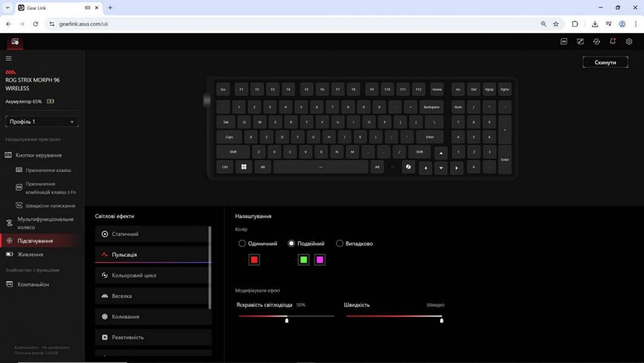Open the green dual color swatch
Viewport: 644px width, 363px height.
(304, 260)
